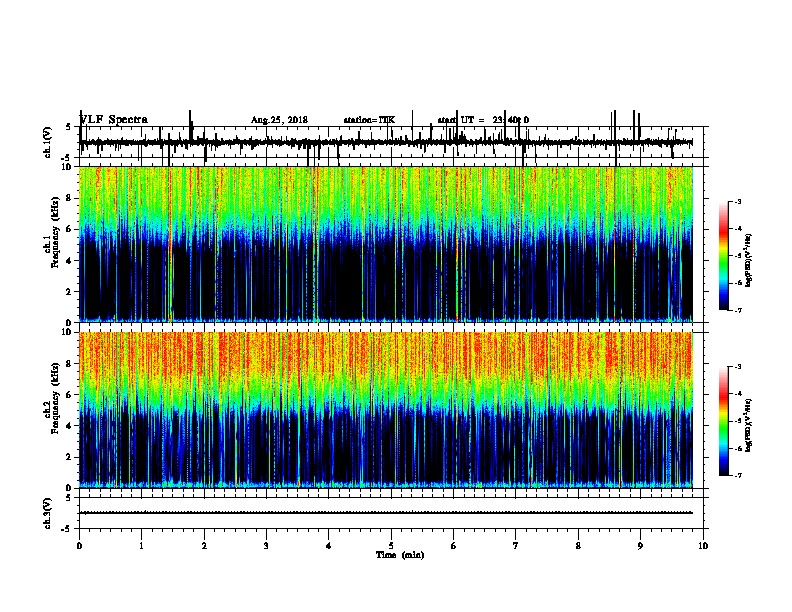This screenshot has height=612, width=792.
Task: Click the time axis tick label "6"
Action: click(x=454, y=546)
